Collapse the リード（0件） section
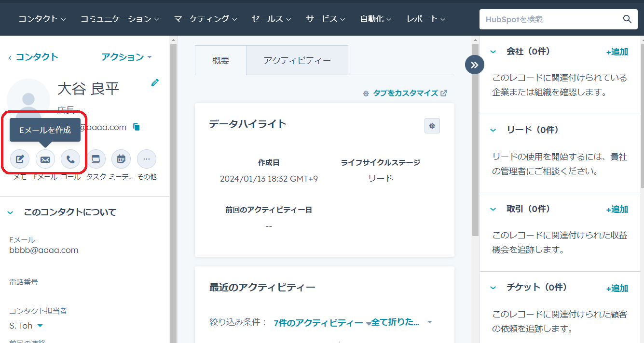The height and width of the screenshot is (343, 644). tap(493, 130)
